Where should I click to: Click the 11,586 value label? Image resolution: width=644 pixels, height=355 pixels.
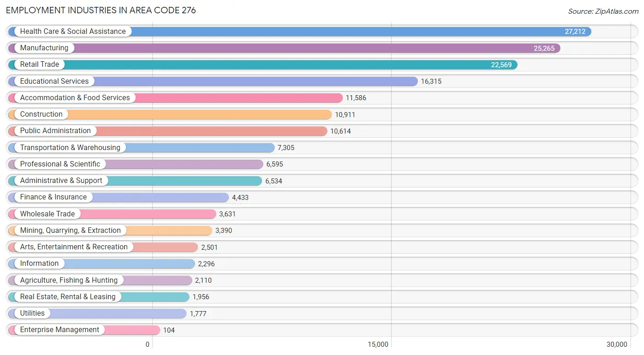coord(356,98)
